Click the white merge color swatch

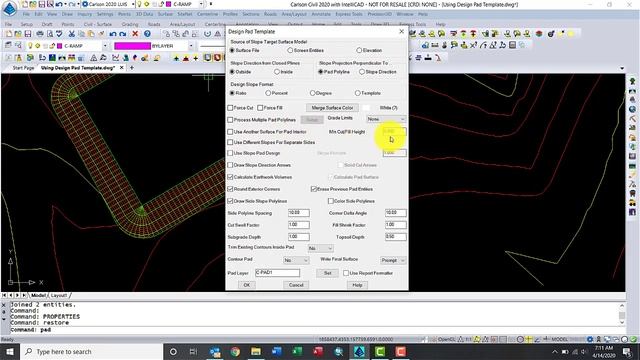pos(367,108)
